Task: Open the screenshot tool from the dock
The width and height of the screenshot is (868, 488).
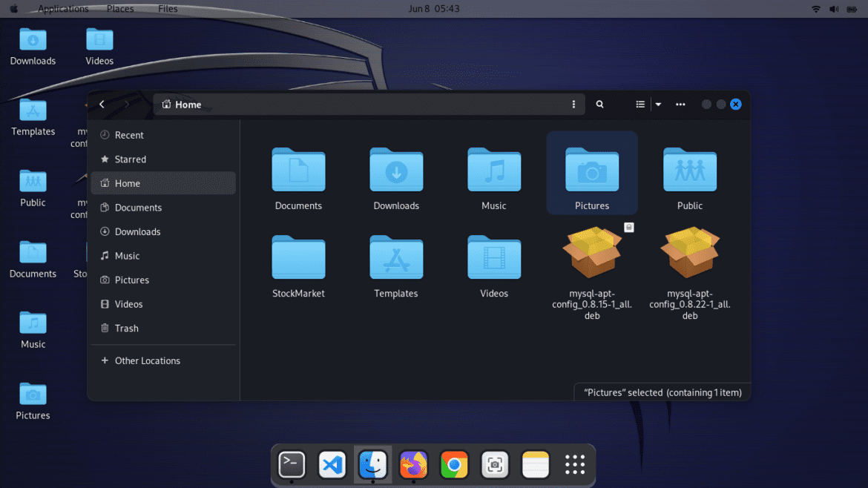Action: tap(495, 464)
